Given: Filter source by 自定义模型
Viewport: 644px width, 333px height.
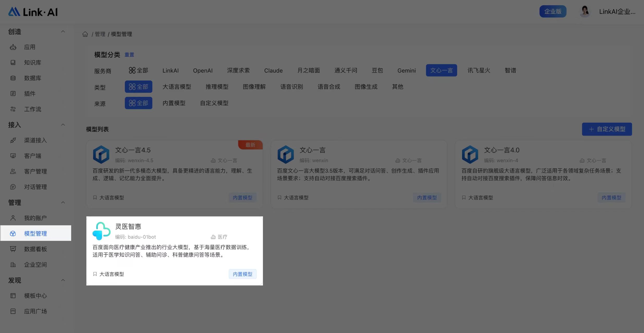Looking at the screenshot, I should pyautogui.click(x=214, y=103).
